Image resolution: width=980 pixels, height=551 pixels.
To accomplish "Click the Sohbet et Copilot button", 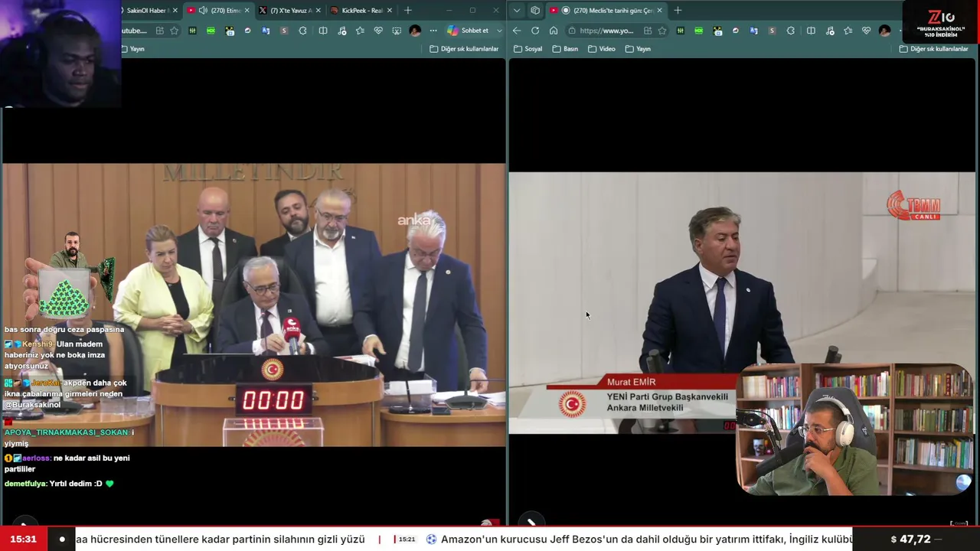I will (469, 31).
